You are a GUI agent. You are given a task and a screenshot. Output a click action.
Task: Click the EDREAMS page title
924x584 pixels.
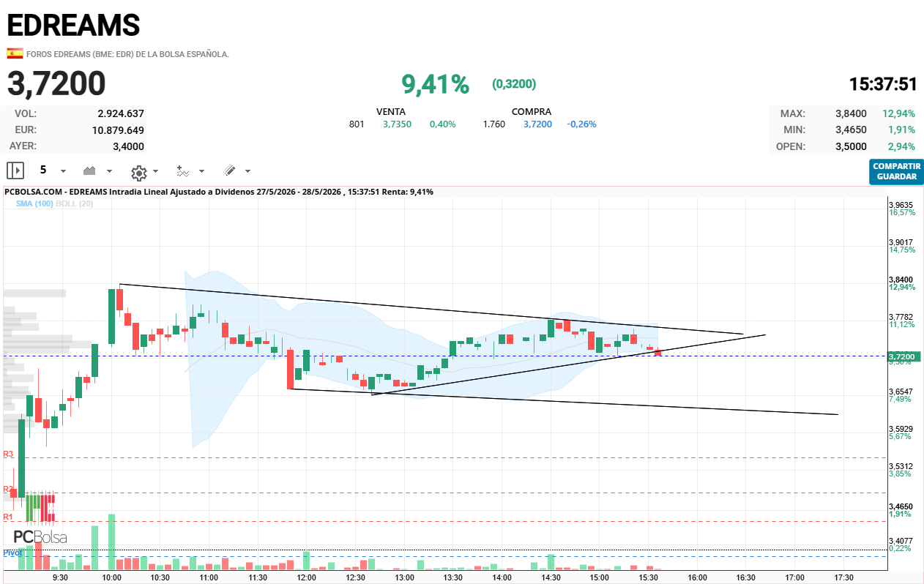point(73,26)
